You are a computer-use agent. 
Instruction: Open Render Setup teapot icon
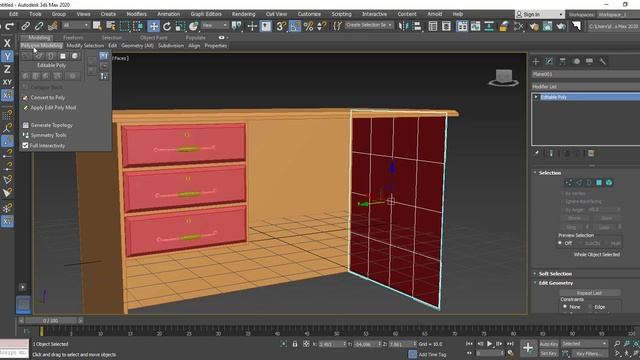point(534,27)
